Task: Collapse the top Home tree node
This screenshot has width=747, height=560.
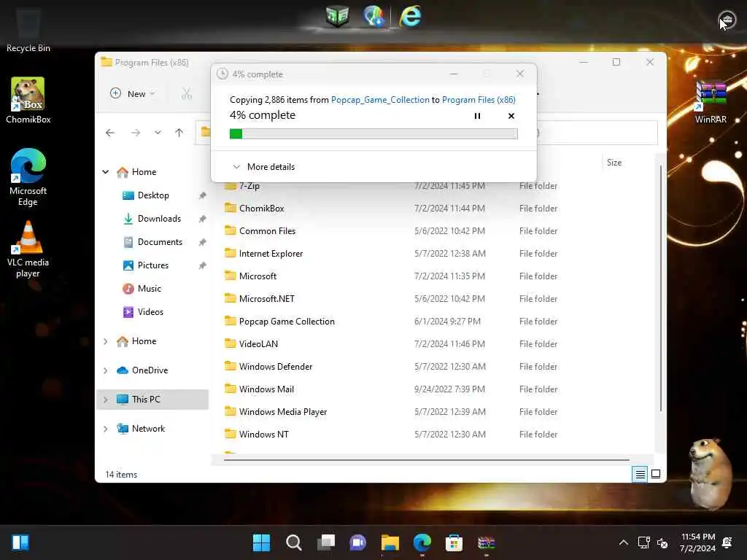Action: coord(106,172)
